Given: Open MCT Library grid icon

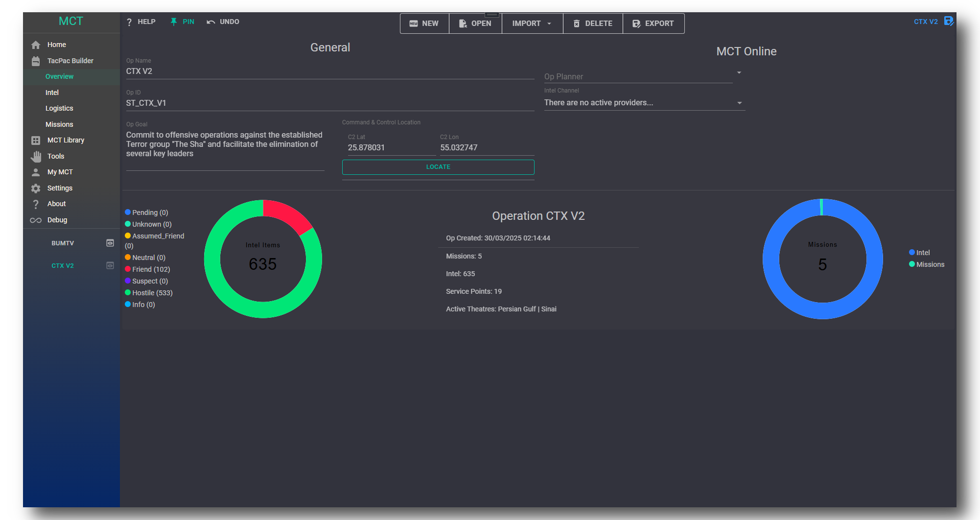Looking at the screenshot, I should 36,141.
